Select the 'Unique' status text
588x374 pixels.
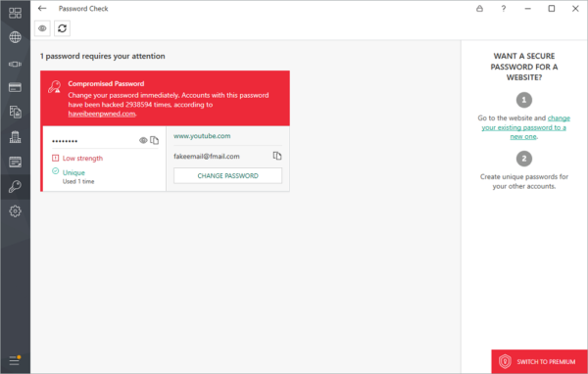(73, 172)
